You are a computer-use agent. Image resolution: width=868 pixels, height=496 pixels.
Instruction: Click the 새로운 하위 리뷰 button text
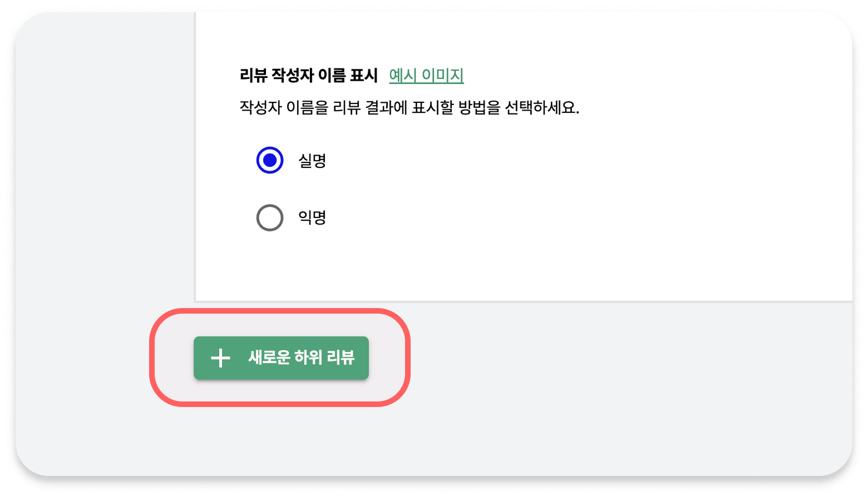tap(301, 358)
